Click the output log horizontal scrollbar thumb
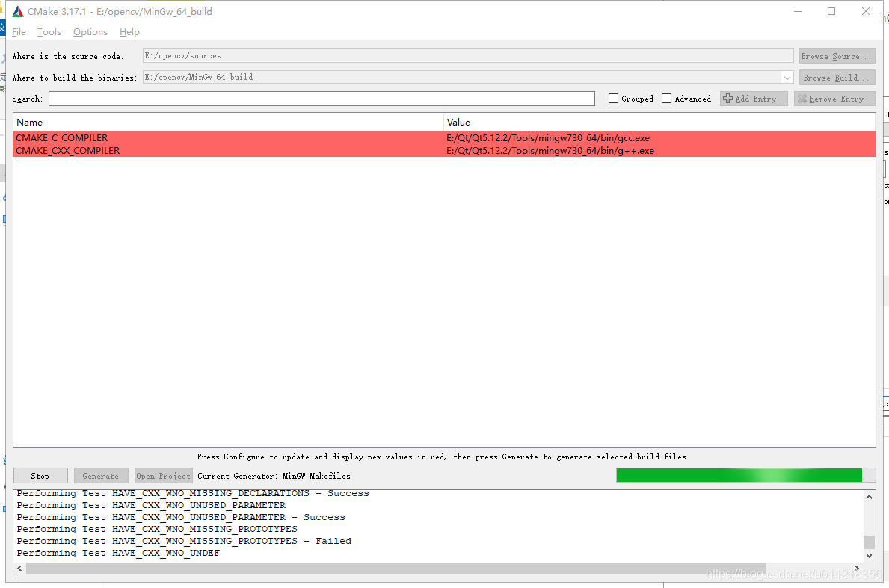This screenshot has height=588, width=889. (396, 568)
